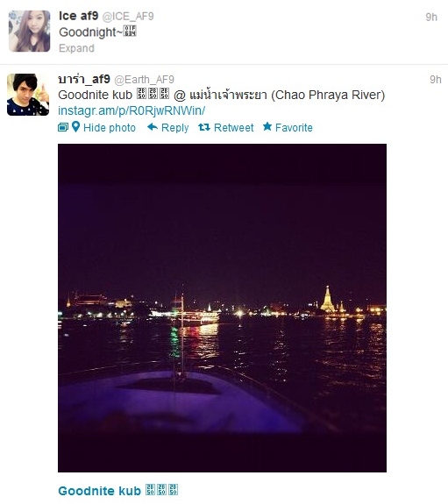
Task: Expand the Goodnight tweet
Action: [x=76, y=48]
